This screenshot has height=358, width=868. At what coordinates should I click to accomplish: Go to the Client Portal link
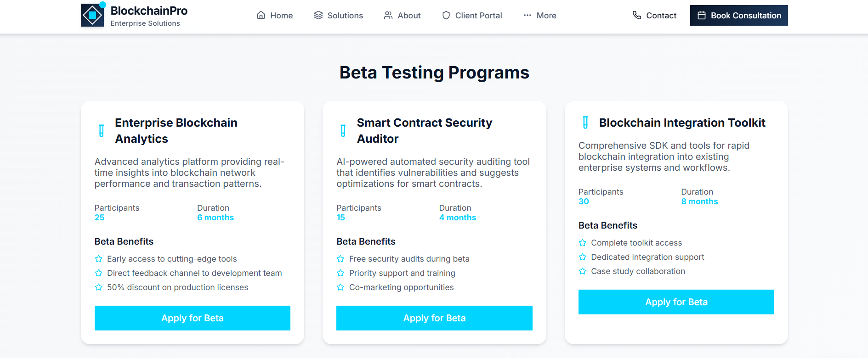click(x=472, y=15)
